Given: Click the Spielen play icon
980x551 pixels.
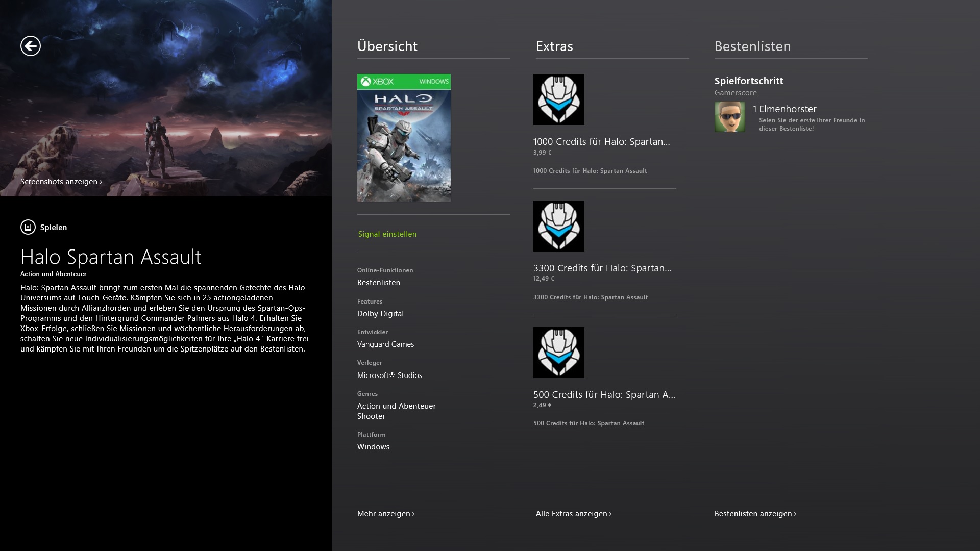Looking at the screenshot, I should pyautogui.click(x=28, y=227).
